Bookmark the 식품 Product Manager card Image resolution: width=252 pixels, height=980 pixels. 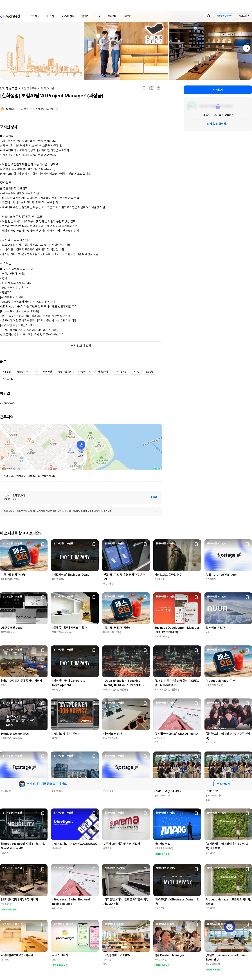pos(196,925)
